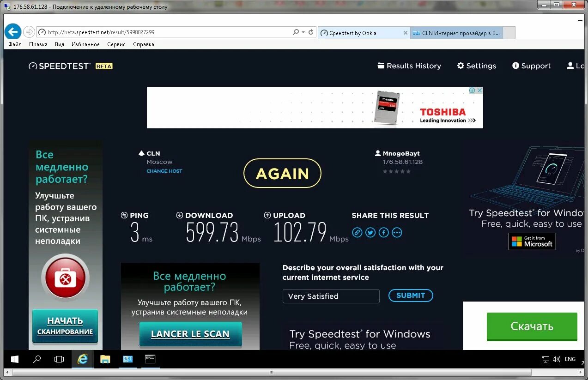Open Results History
This screenshot has height=380, width=588.
(409, 66)
